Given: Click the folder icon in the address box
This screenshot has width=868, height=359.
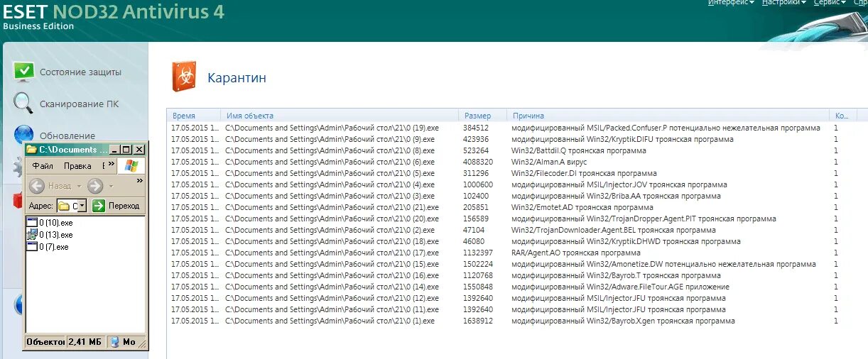Looking at the screenshot, I should tap(64, 206).
